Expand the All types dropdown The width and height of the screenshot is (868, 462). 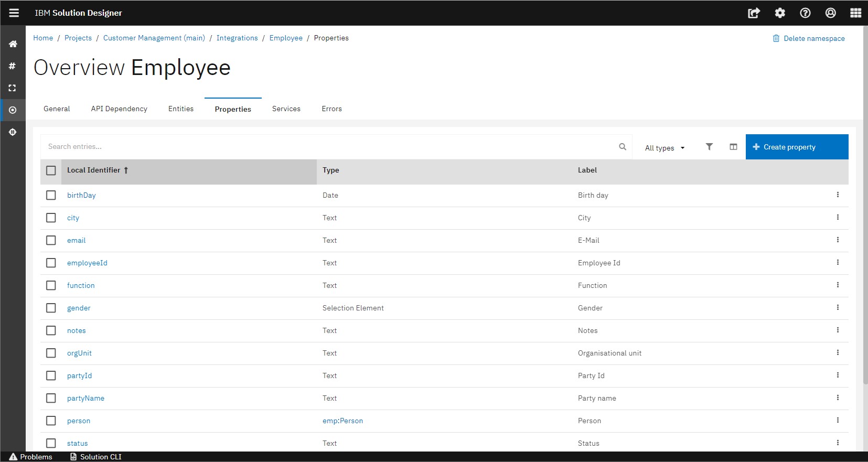(x=665, y=148)
